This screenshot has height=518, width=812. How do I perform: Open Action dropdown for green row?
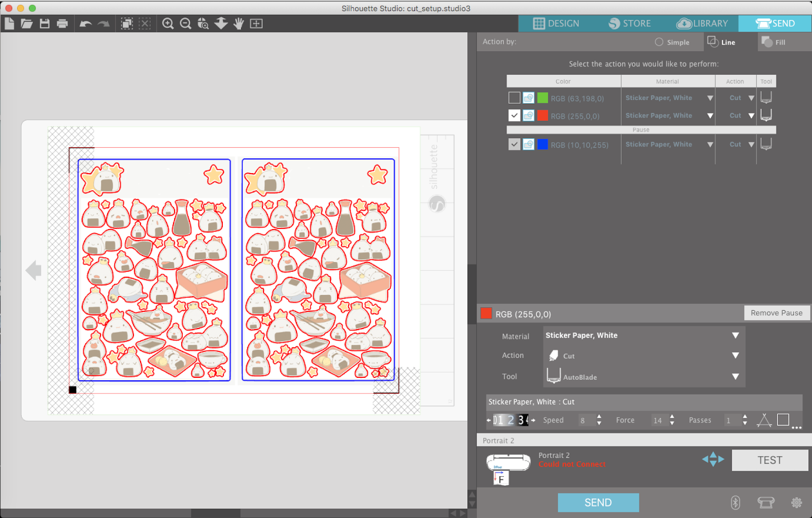point(751,98)
